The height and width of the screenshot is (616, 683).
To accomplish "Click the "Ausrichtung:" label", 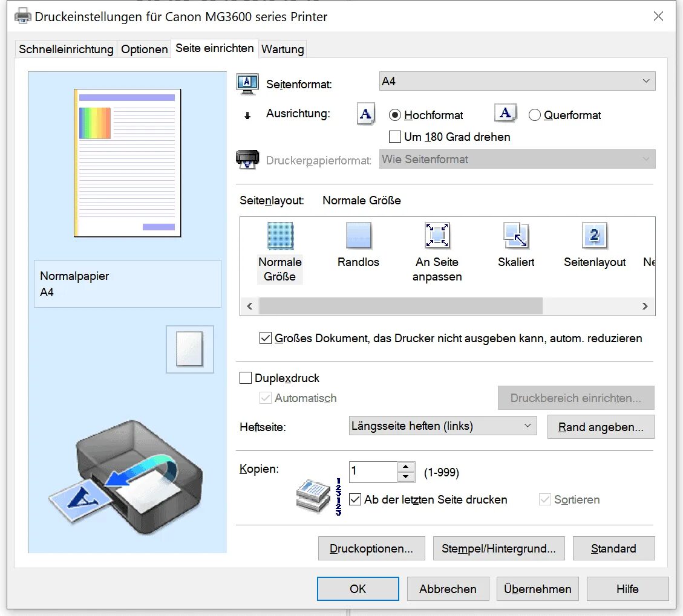I will click(298, 114).
